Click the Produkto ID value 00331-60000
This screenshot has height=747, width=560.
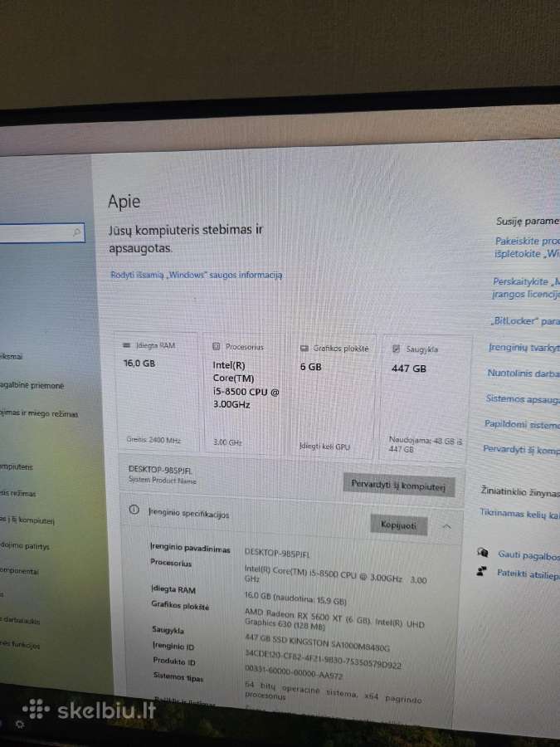click(294, 672)
